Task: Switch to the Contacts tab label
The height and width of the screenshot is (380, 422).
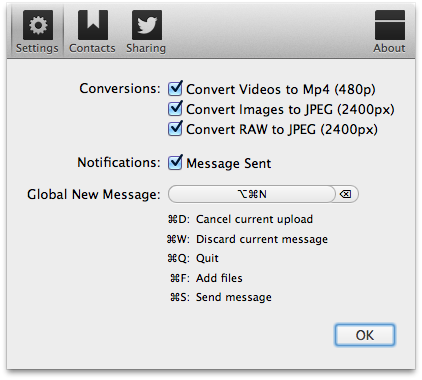Action: coord(92,48)
